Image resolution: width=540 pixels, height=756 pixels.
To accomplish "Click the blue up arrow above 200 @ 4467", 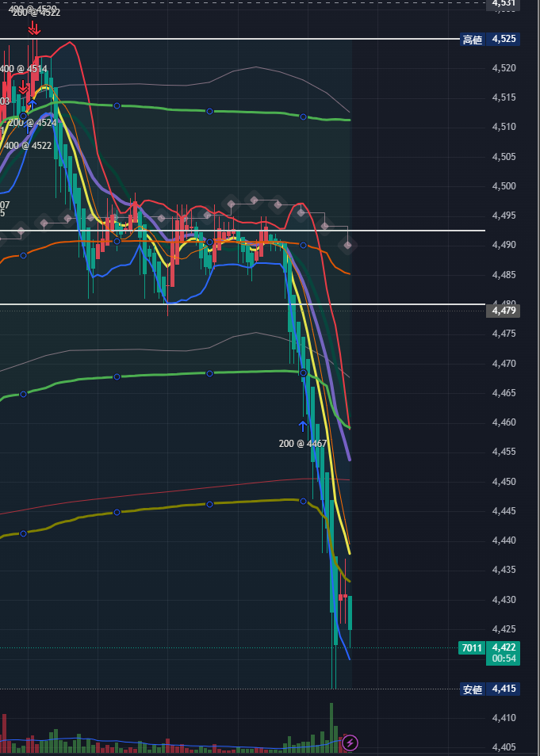I will 303,426.
